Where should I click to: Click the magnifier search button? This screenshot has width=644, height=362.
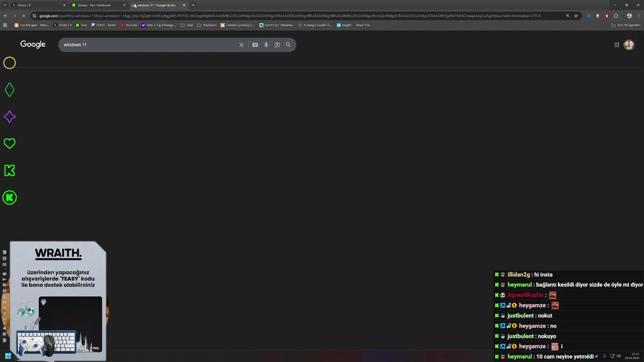pos(288,45)
